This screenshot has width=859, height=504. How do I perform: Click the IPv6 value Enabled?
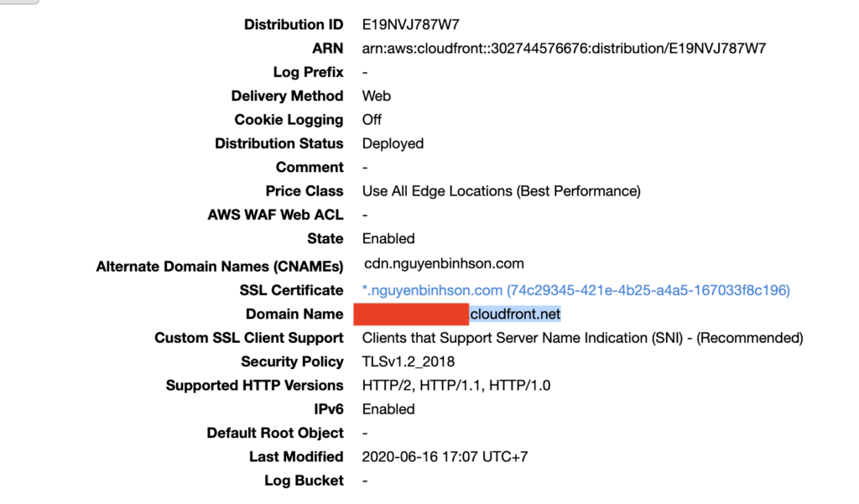[388, 409]
